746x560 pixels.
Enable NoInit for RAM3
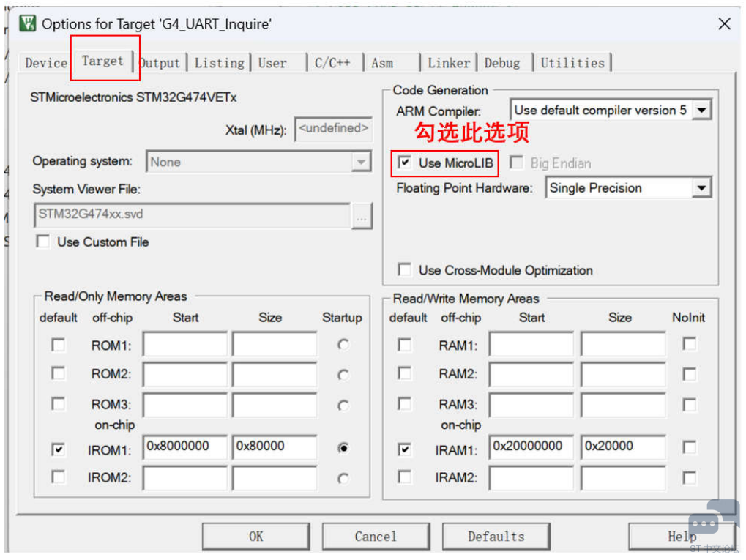click(x=690, y=405)
